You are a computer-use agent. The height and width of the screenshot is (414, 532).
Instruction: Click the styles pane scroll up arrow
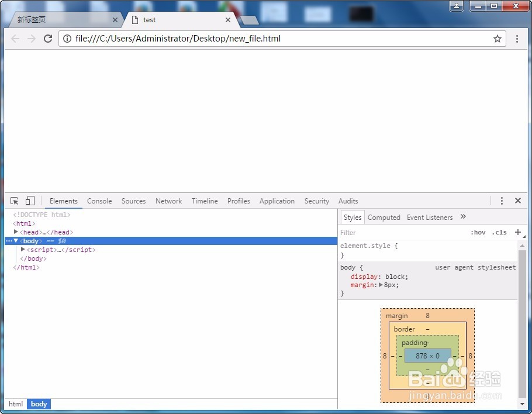[522, 246]
